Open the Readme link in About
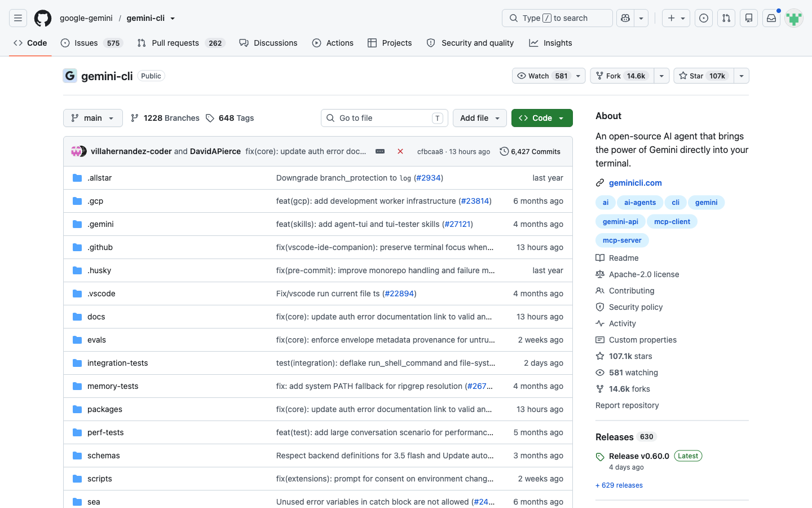The width and height of the screenshot is (812, 508). [x=617, y=258]
